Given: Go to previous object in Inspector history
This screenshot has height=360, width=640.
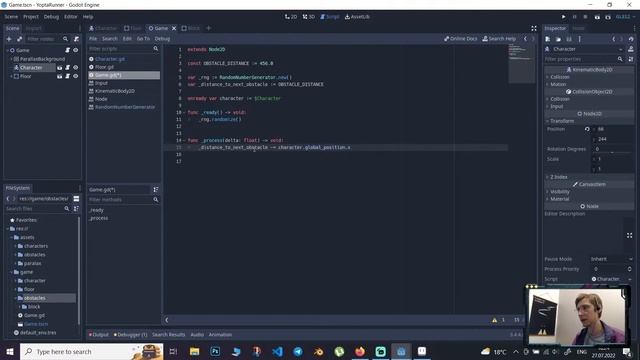Looking at the screenshot, I should [x=613, y=39].
